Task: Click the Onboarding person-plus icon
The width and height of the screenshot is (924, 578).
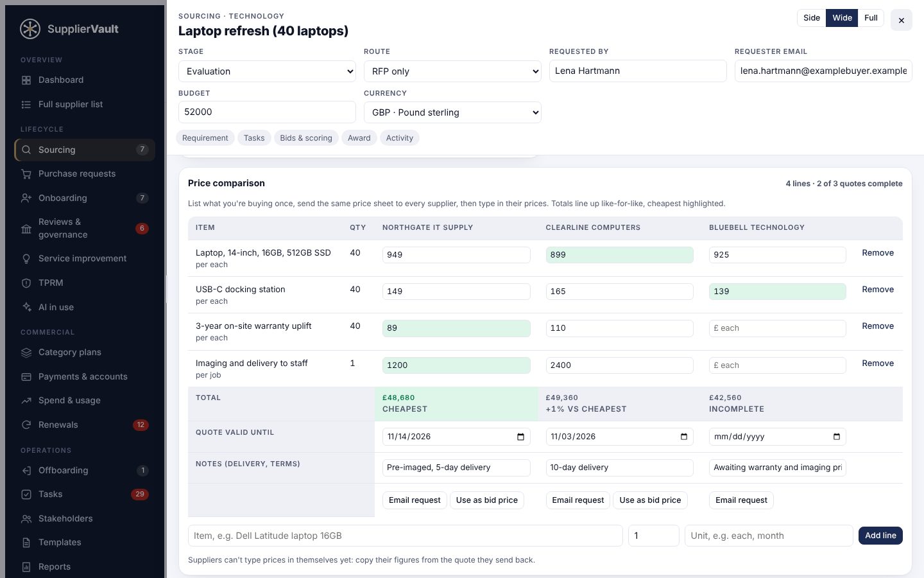Action: tap(26, 198)
